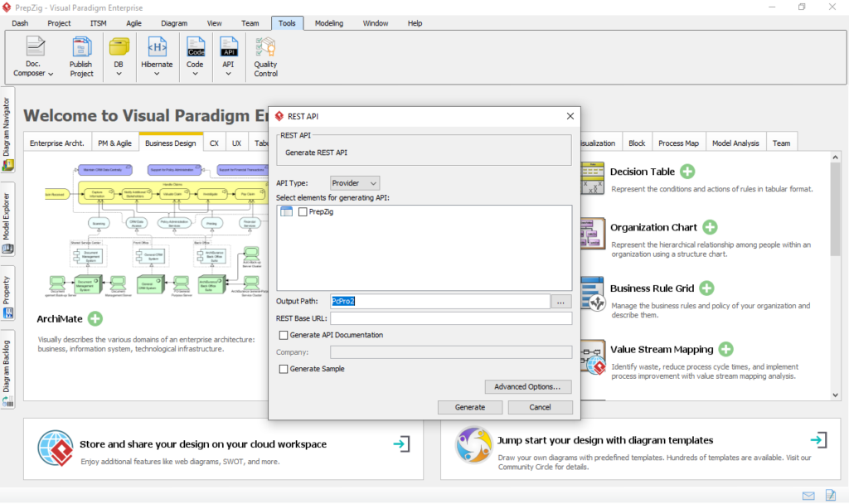Screen dimensions: 849x504
Task: Create a Business Rule Grid via plus icon
Action: tap(706, 288)
